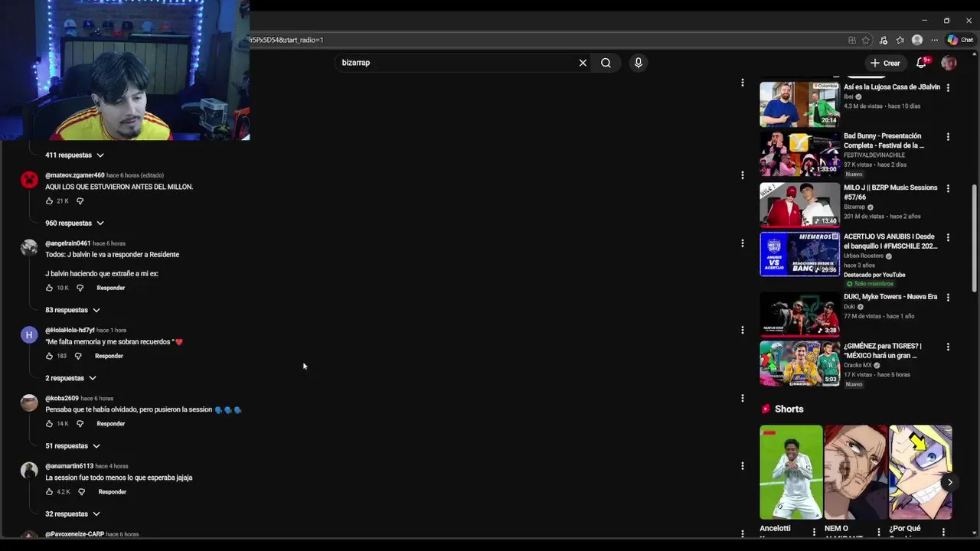Open action menu for @koba2609 comment

pyautogui.click(x=742, y=398)
